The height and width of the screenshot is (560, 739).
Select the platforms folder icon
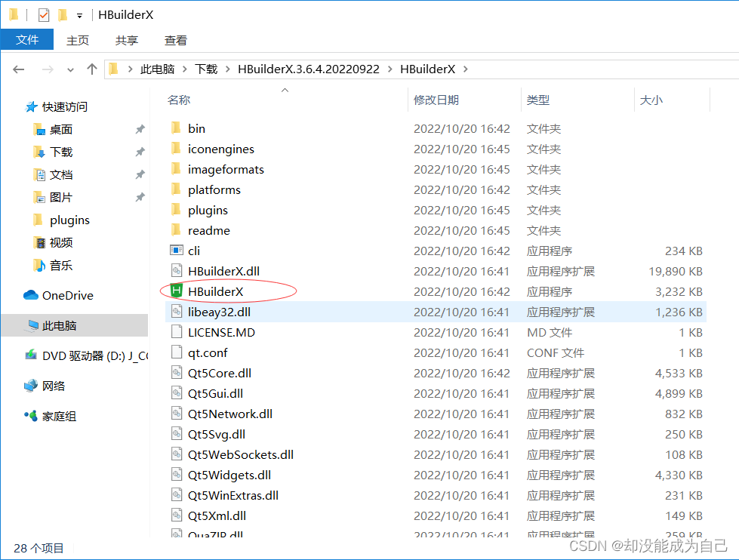coord(177,189)
